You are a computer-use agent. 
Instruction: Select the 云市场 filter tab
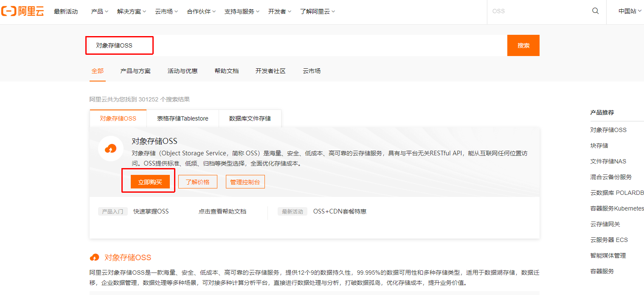click(x=312, y=71)
